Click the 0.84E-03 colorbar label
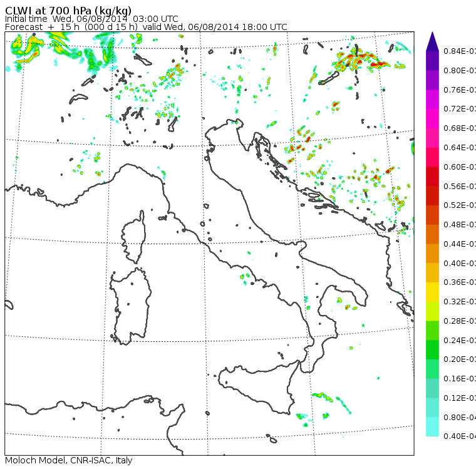This screenshot has height=469, width=476. tap(460, 51)
